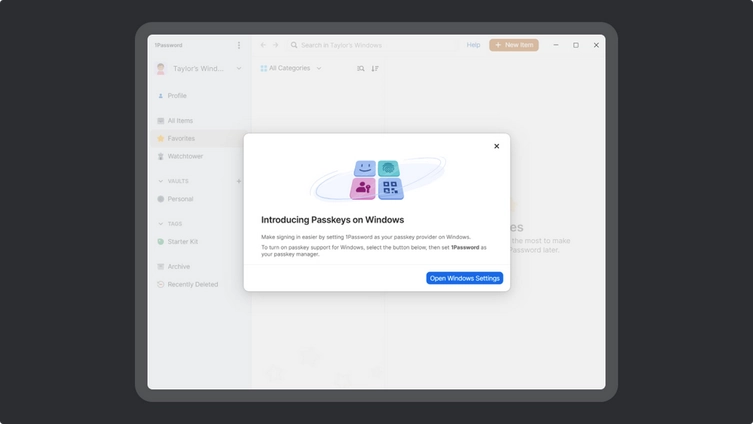The image size is (753, 424).
Task: Collapse the Vaults section
Action: coord(160,181)
